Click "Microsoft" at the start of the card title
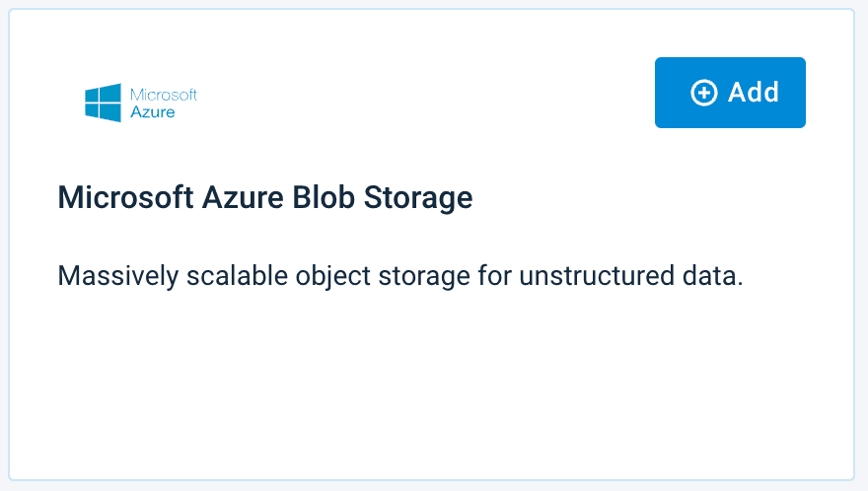This screenshot has height=491, width=868. [x=112, y=197]
